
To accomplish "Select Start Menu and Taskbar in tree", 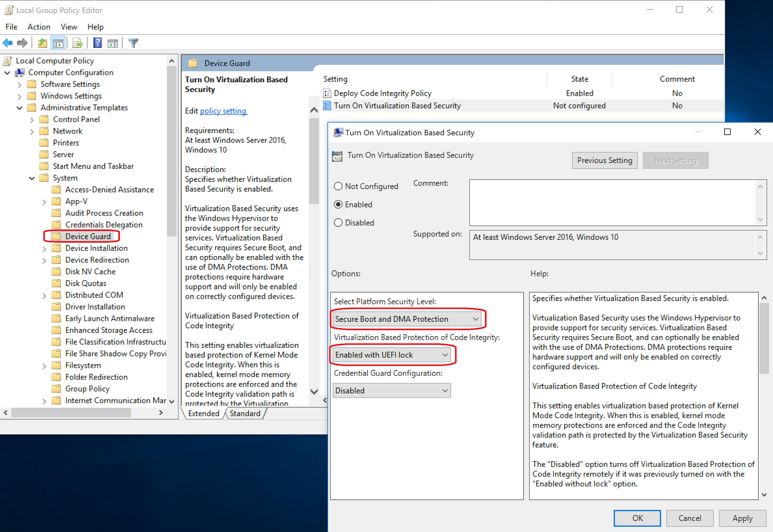I will pos(93,166).
